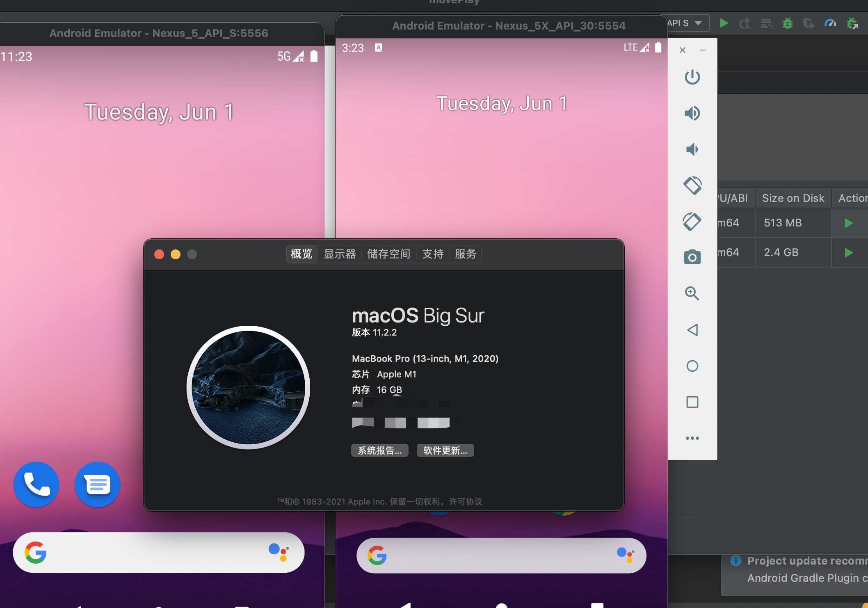Switch to the 储存空间 tab
The image size is (868, 608).
click(x=388, y=254)
